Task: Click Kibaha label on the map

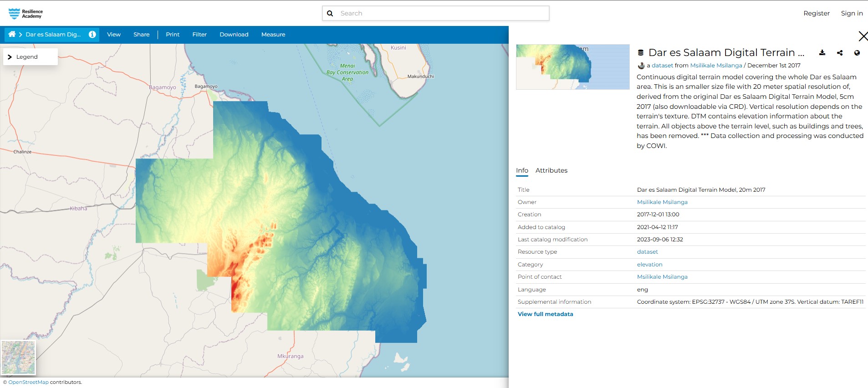Action: [x=78, y=209]
